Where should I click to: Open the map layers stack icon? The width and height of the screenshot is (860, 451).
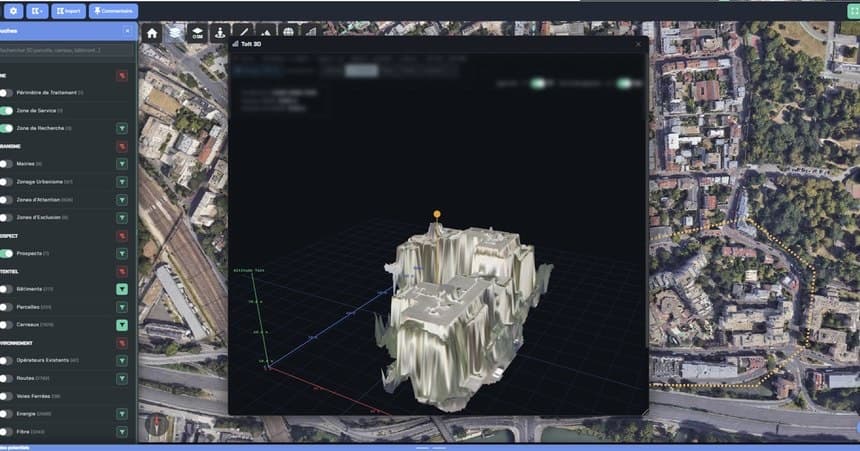[174, 33]
